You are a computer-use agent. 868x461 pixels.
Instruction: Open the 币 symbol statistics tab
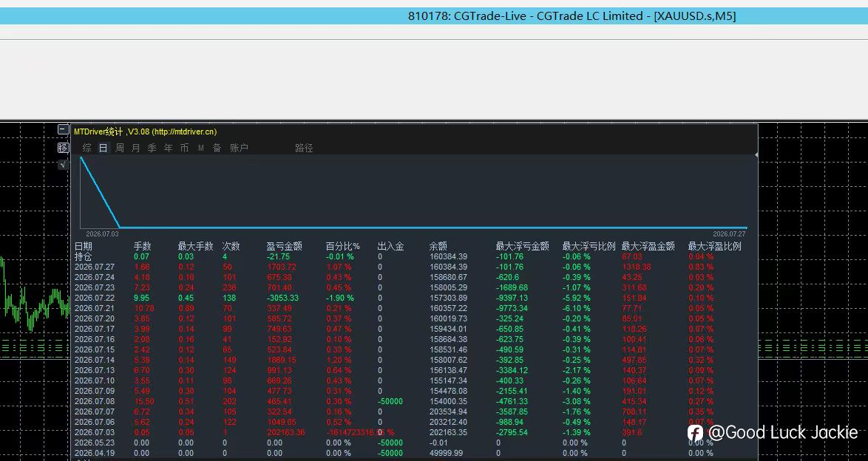click(184, 148)
